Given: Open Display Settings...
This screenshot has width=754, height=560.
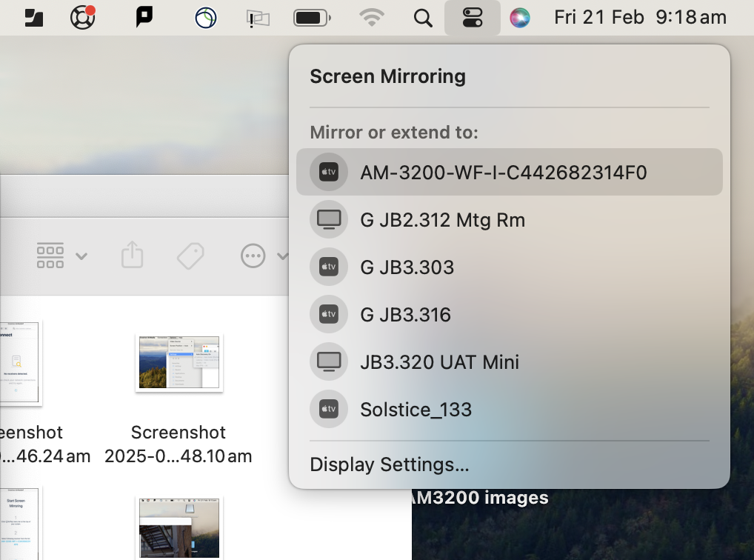Looking at the screenshot, I should coord(390,465).
